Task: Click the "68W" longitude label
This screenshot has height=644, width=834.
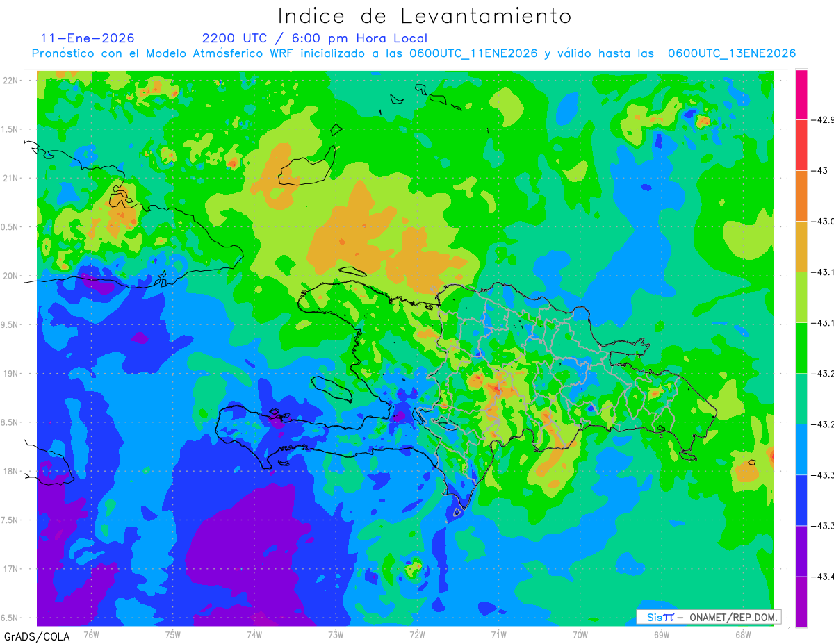Action: (742, 634)
